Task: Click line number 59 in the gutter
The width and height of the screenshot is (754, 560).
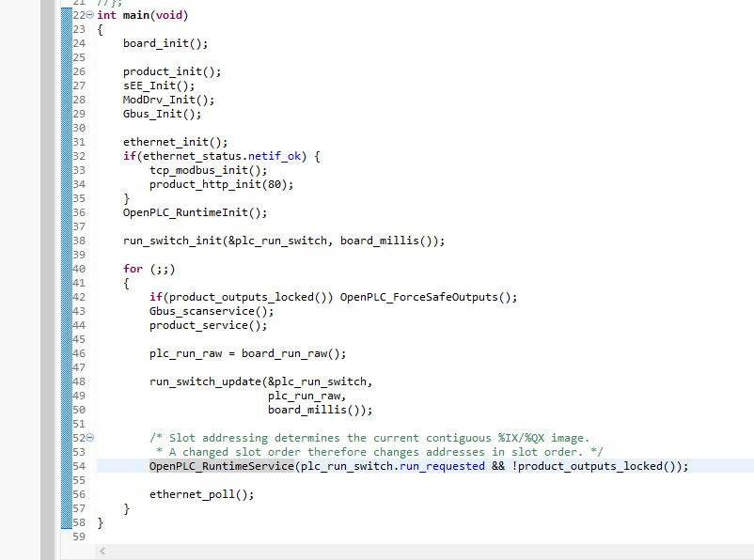Action: (x=79, y=537)
